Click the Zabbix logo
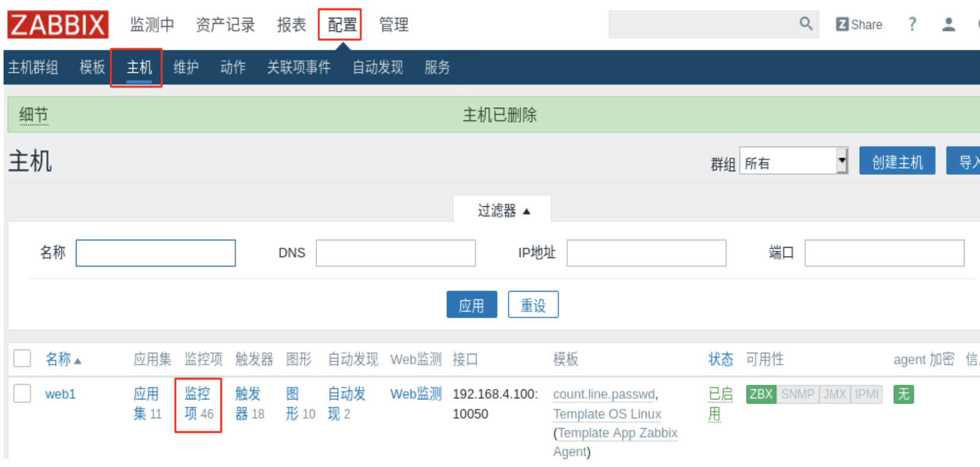980x467 pixels. click(58, 25)
